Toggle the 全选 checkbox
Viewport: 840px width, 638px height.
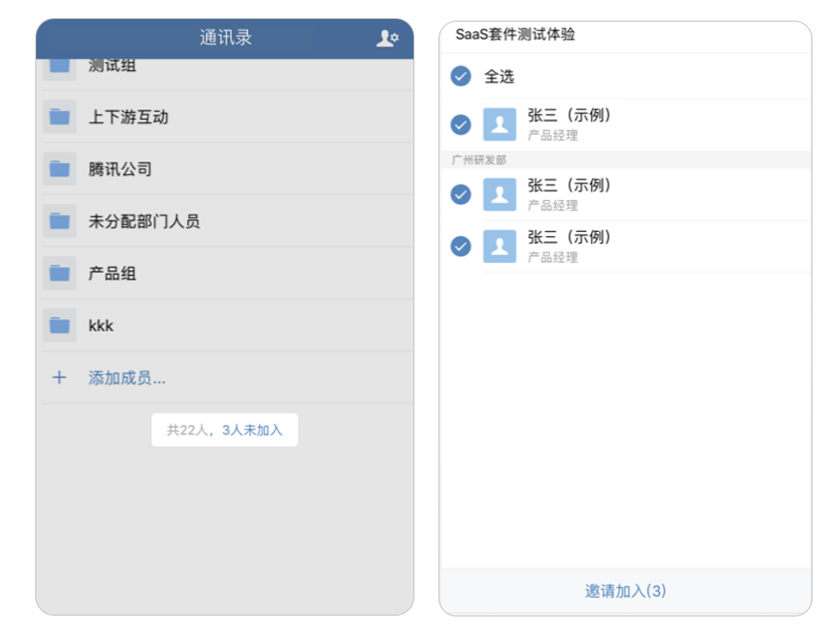coord(460,77)
